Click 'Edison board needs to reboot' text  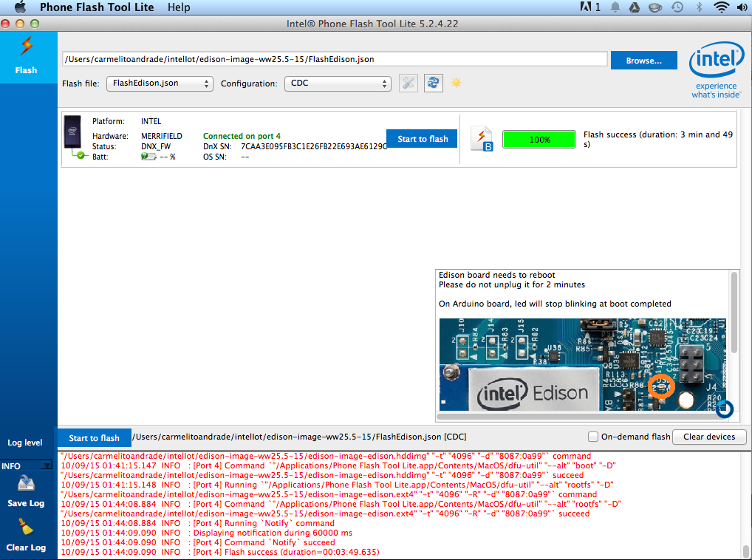(497, 275)
